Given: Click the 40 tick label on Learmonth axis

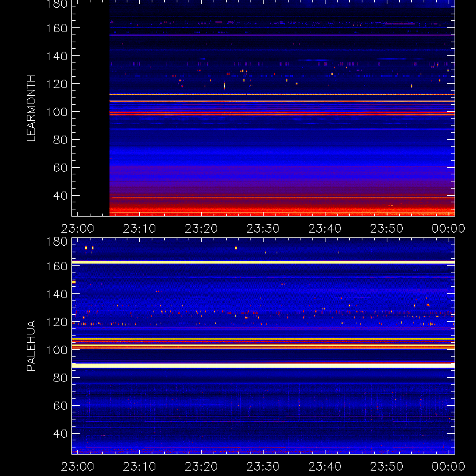Looking at the screenshot, I should 60,196.
